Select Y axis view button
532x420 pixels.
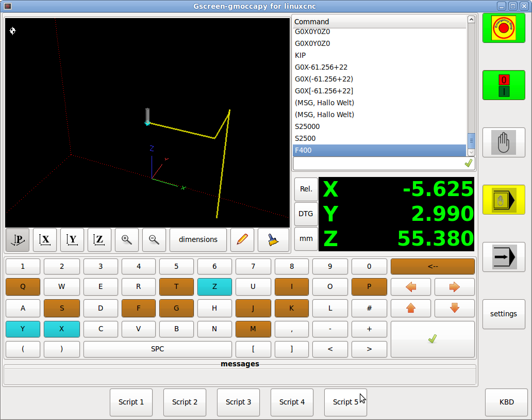click(72, 240)
